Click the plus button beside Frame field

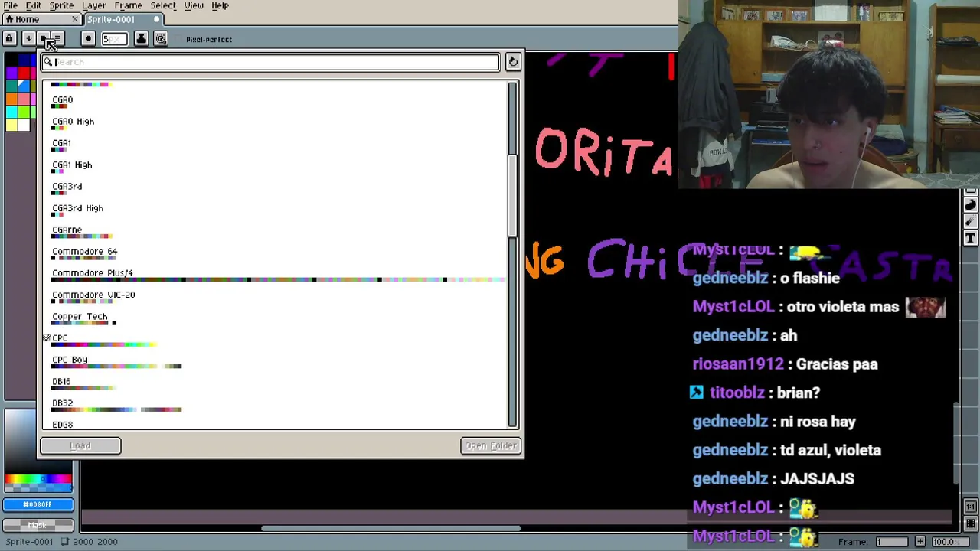(920, 542)
